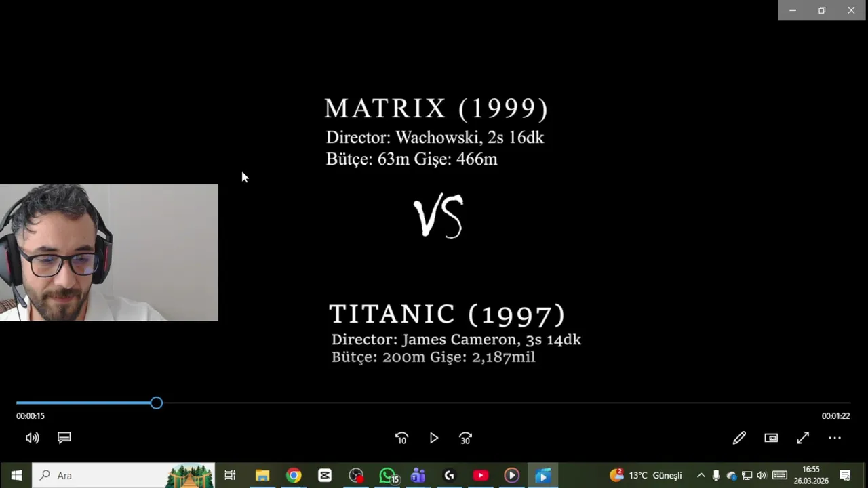
Task: Click the MATRIX (1999) title text
Action: pyautogui.click(x=436, y=108)
